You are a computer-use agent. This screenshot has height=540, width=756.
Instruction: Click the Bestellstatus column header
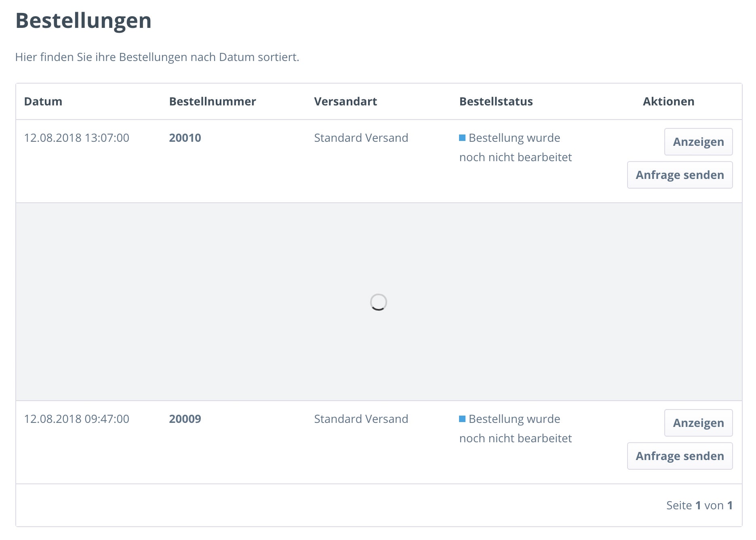pos(496,101)
